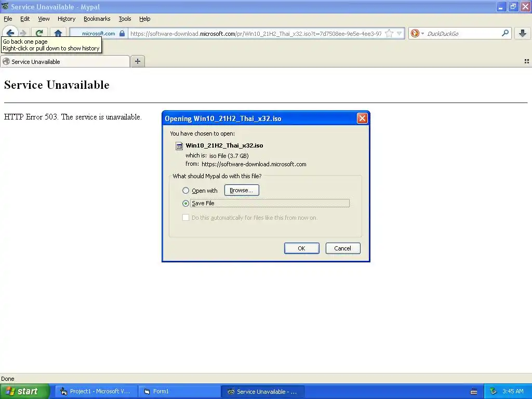Click the iso File (3.7 GB) text

click(x=229, y=156)
